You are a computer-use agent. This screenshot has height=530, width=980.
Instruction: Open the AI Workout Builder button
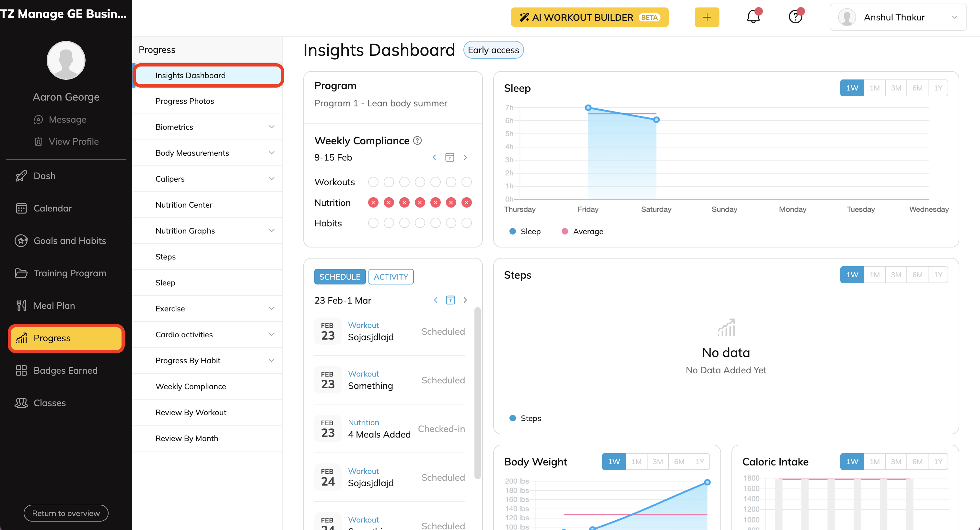pos(589,17)
